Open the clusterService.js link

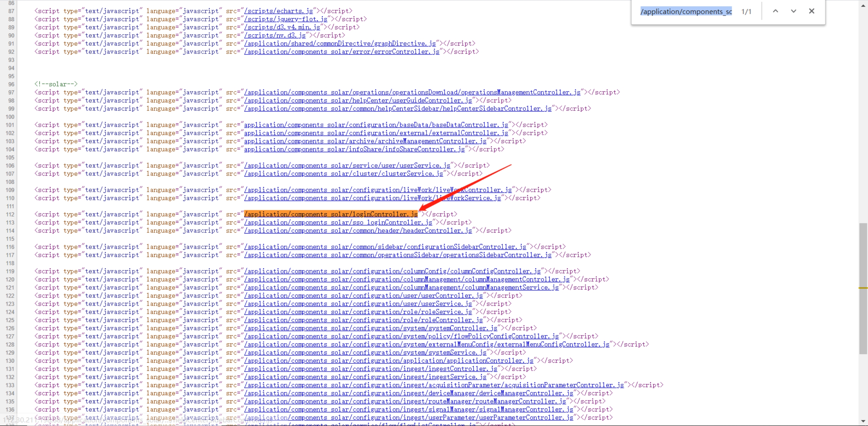[x=343, y=174]
